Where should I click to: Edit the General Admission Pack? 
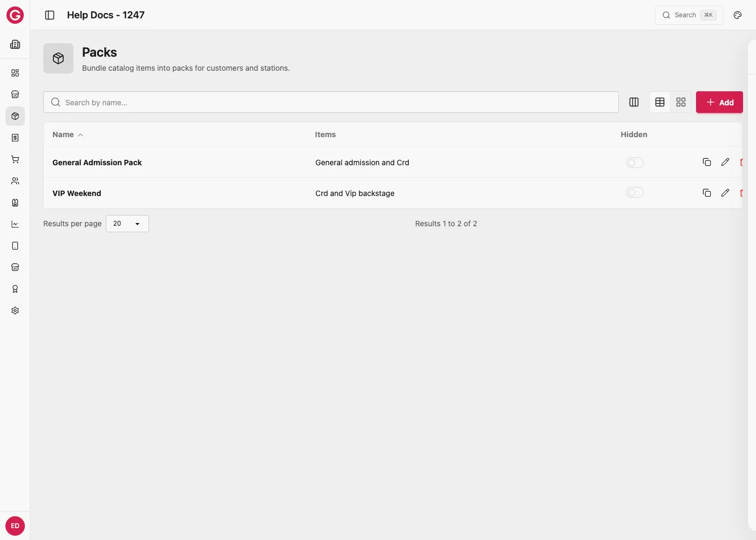pos(725,162)
